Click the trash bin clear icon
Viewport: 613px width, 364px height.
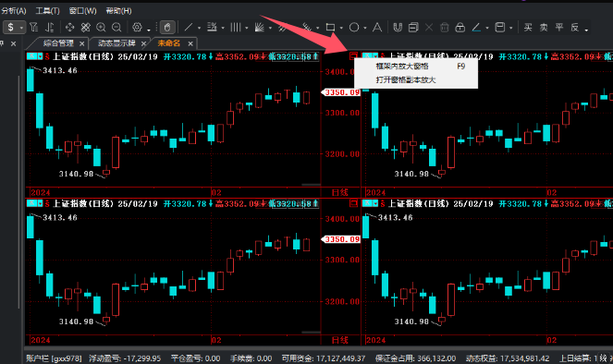click(x=445, y=28)
